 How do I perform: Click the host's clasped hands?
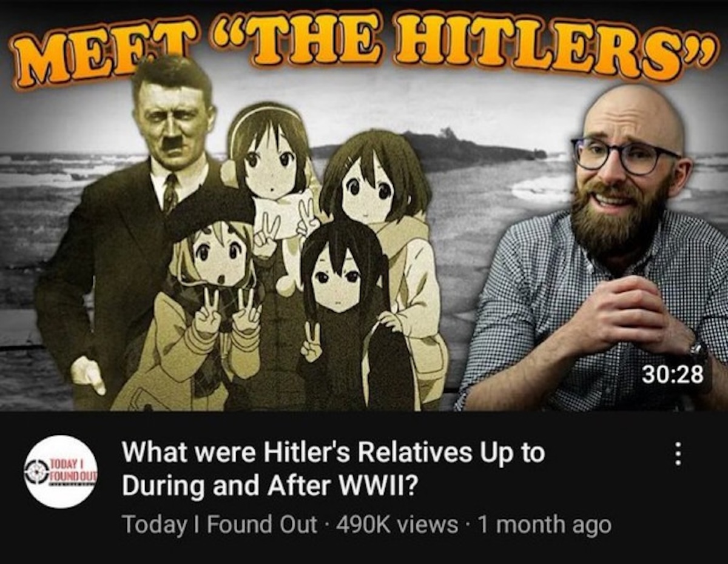point(622,315)
